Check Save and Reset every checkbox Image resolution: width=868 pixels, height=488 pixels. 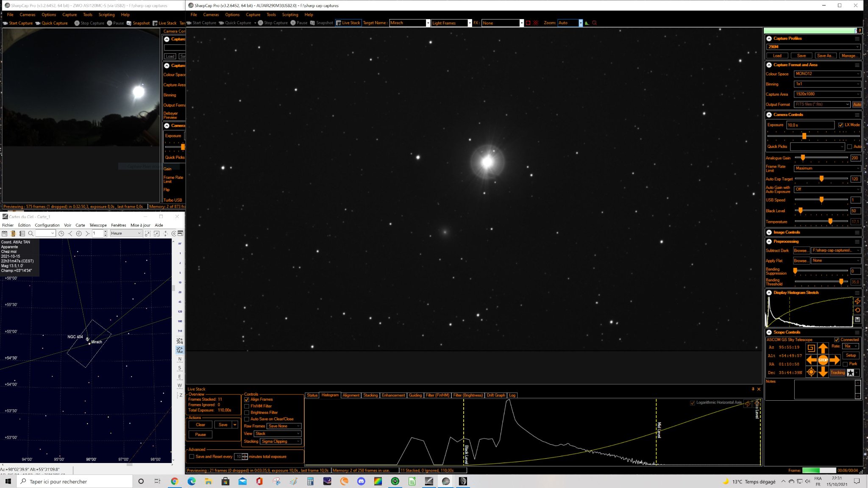click(x=192, y=457)
